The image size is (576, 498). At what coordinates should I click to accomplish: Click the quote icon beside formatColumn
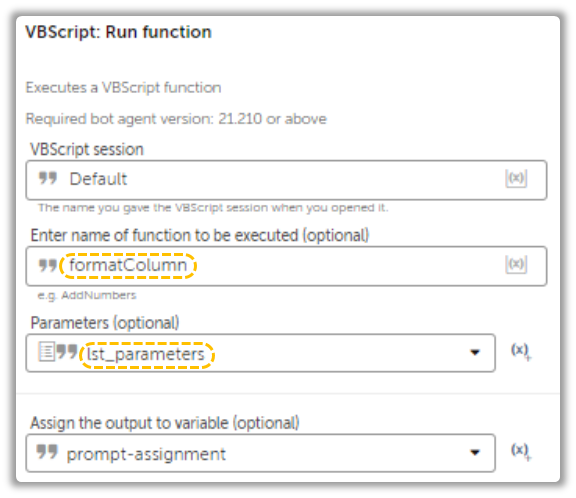click(48, 265)
